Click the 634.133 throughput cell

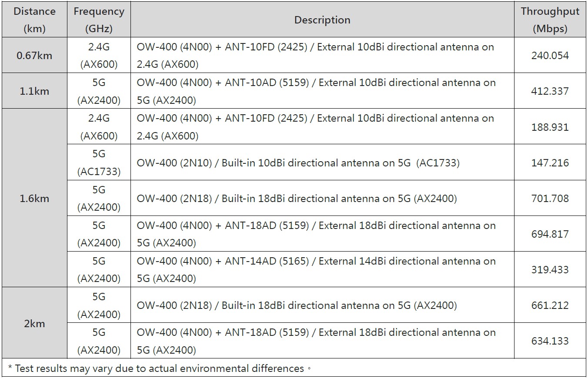tap(550, 341)
